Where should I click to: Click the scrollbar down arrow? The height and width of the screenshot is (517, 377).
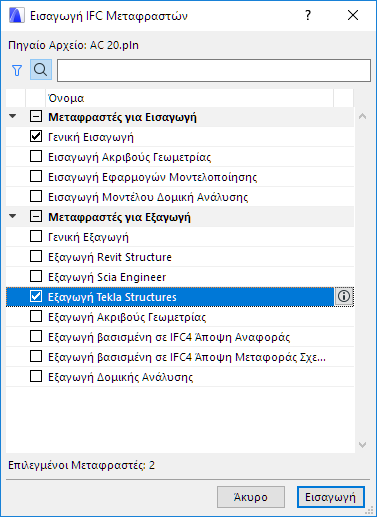tap(362, 445)
